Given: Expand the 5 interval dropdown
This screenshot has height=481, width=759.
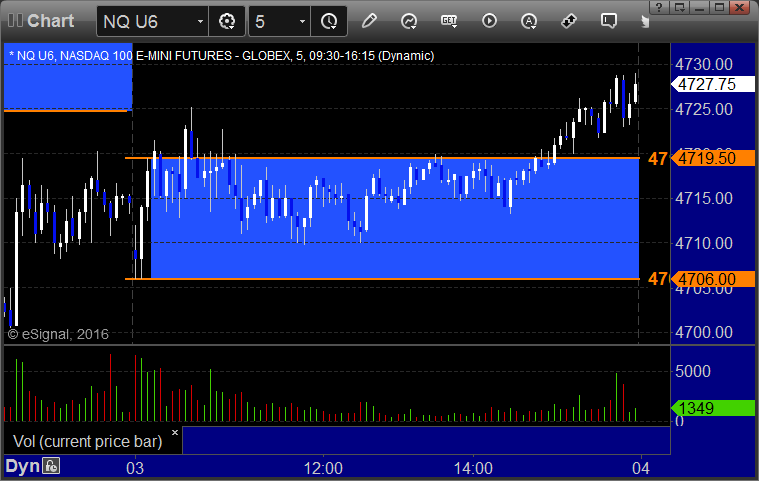Looking at the screenshot, I should pyautogui.click(x=302, y=21).
